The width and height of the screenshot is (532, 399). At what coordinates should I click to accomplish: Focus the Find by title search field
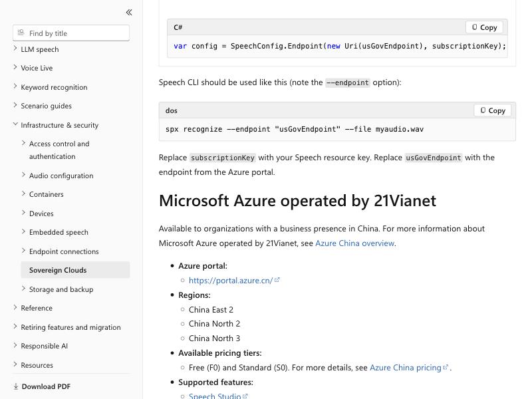71,33
